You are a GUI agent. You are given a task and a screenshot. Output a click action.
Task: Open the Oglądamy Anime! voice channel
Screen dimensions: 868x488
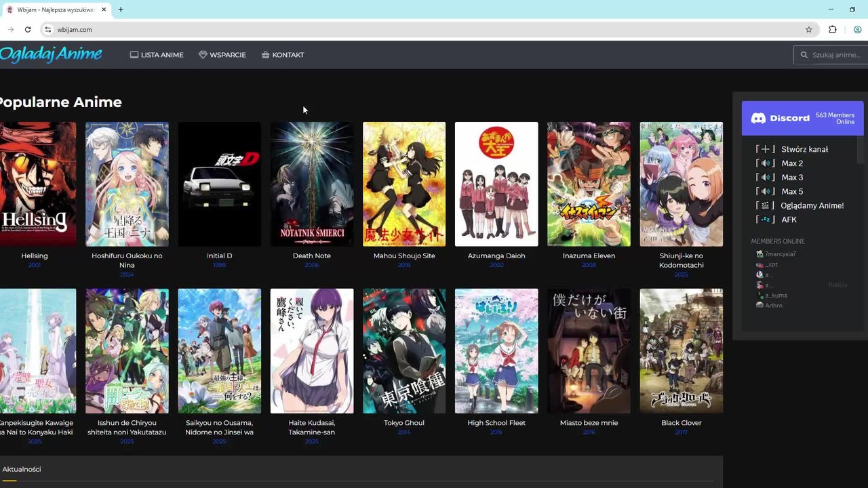tap(812, 205)
